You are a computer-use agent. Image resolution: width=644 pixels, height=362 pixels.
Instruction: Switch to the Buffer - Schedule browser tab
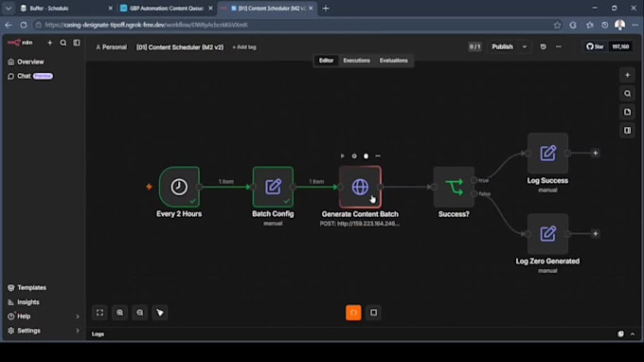tap(65, 9)
